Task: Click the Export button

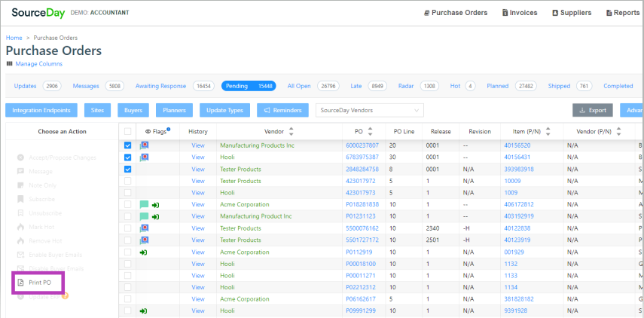Action: [593, 110]
